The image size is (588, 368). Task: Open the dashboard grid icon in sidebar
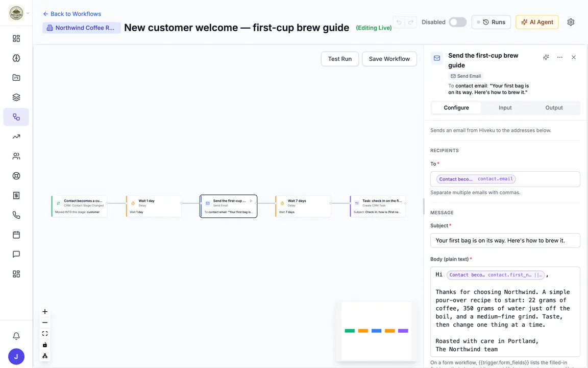point(16,39)
